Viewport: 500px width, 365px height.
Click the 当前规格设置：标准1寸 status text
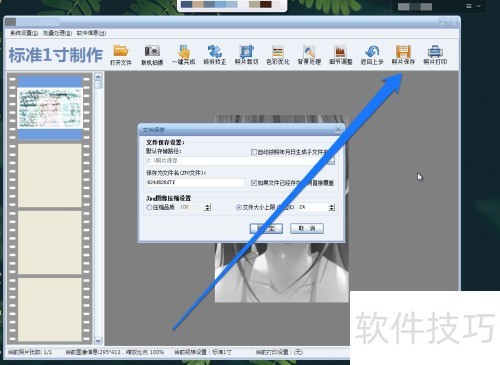coord(203,352)
